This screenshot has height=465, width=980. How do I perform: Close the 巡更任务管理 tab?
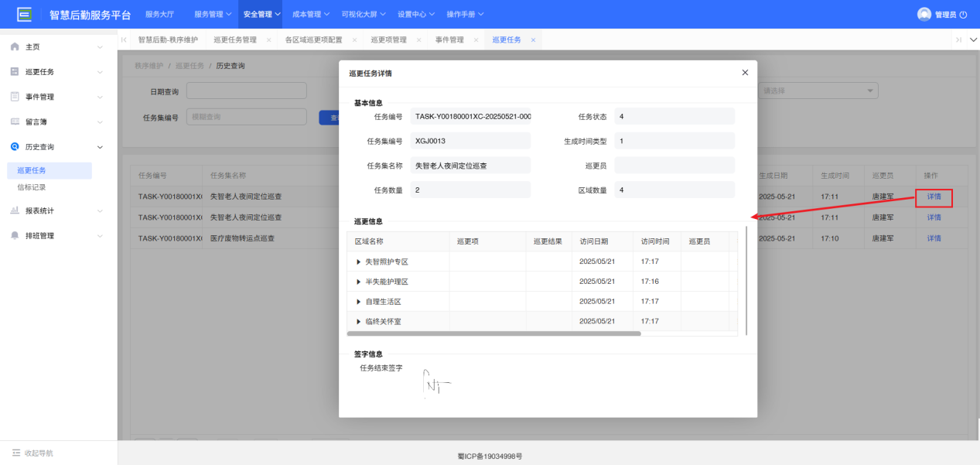pos(268,39)
